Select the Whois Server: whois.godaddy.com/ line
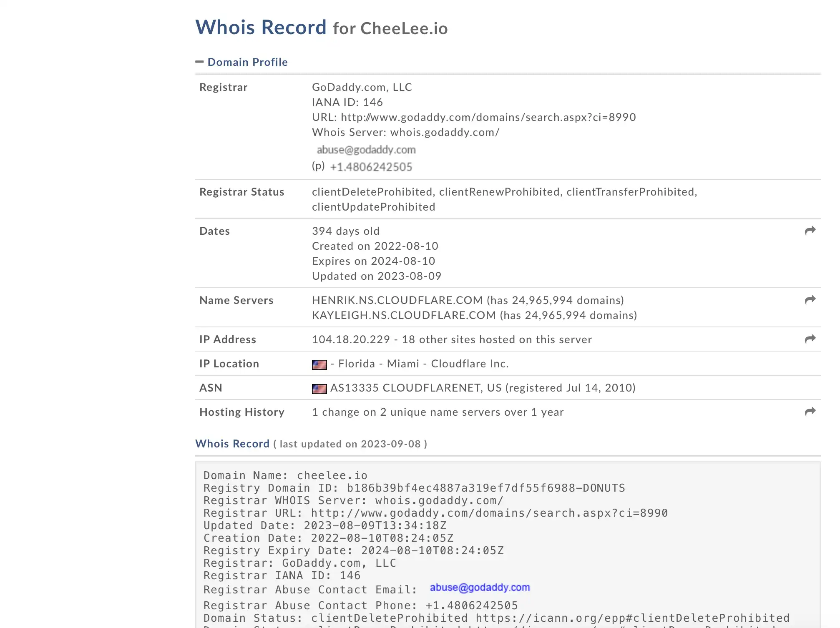This screenshot has height=628, width=840. point(405,132)
